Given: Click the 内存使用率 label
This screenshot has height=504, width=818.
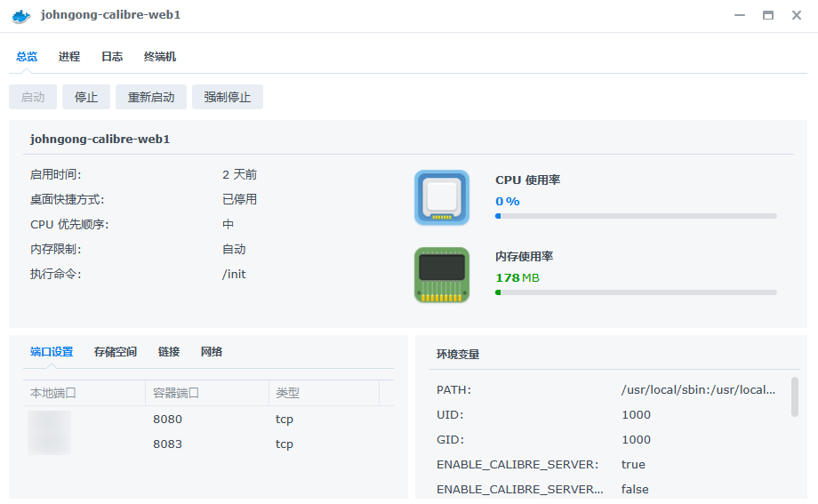Looking at the screenshot, I should coord(524,256).
